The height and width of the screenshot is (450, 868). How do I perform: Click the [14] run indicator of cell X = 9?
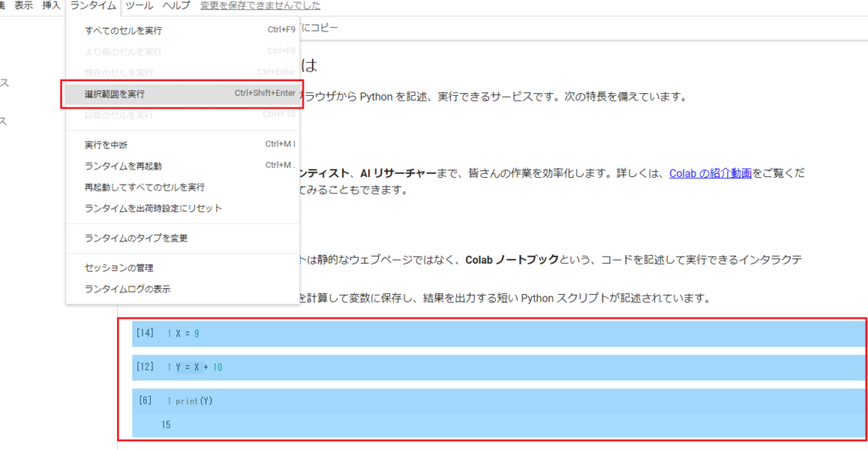coord(145,333)
